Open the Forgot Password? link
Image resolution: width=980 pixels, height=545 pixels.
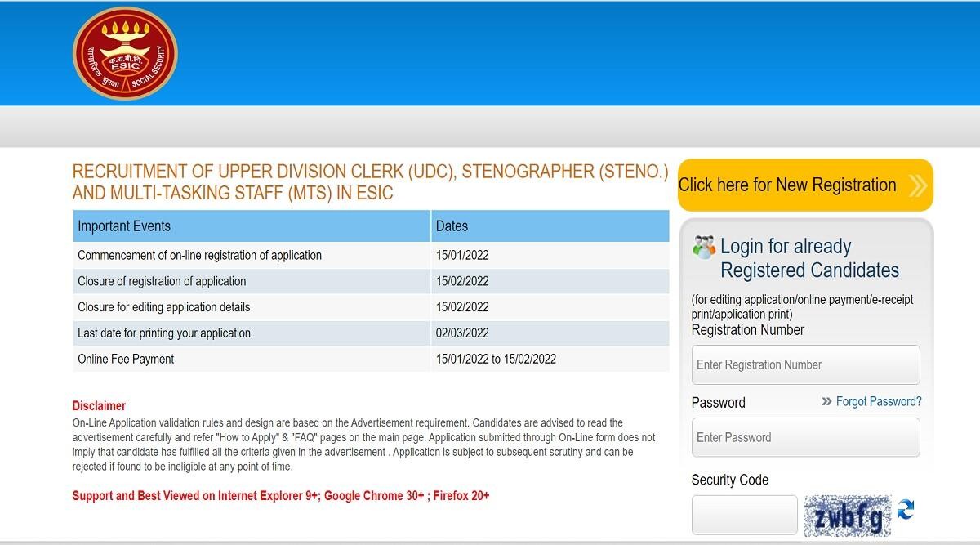(879, 402)
